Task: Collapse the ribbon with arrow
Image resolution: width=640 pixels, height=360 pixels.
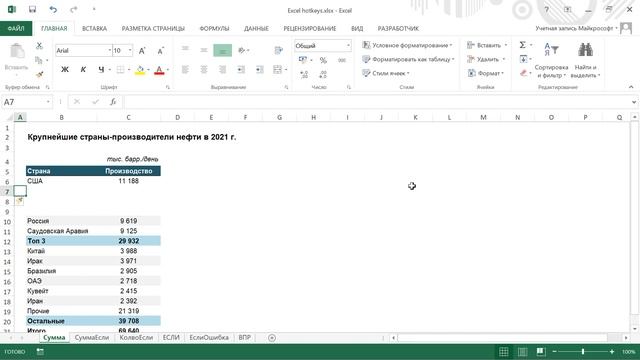Action: click(631, 87)
